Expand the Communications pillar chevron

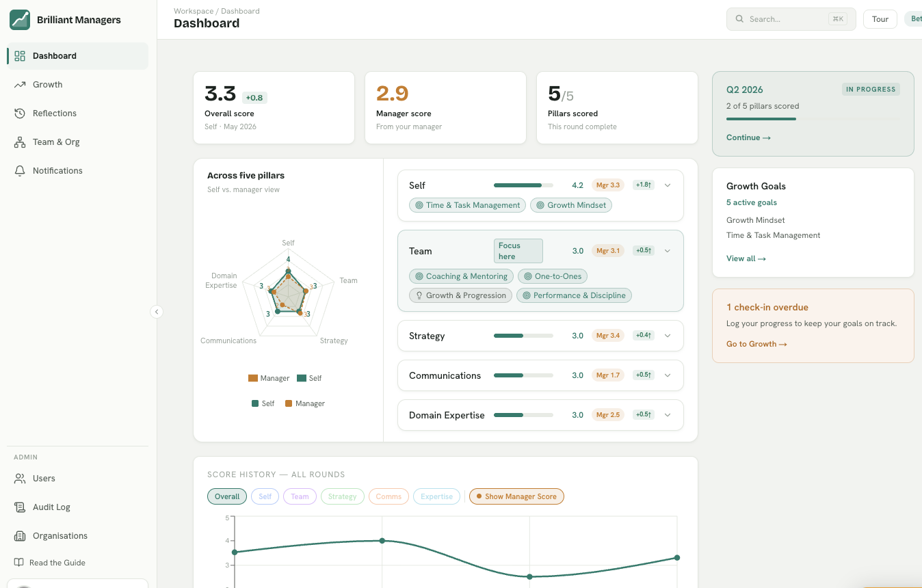pyautogui.click(x=668, y=375)
